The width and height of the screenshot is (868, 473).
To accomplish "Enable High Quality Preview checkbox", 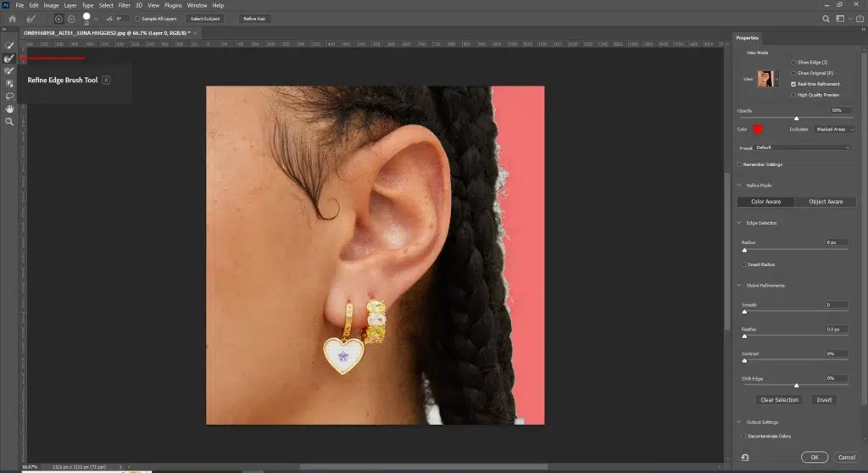I will tap(793, 95).
